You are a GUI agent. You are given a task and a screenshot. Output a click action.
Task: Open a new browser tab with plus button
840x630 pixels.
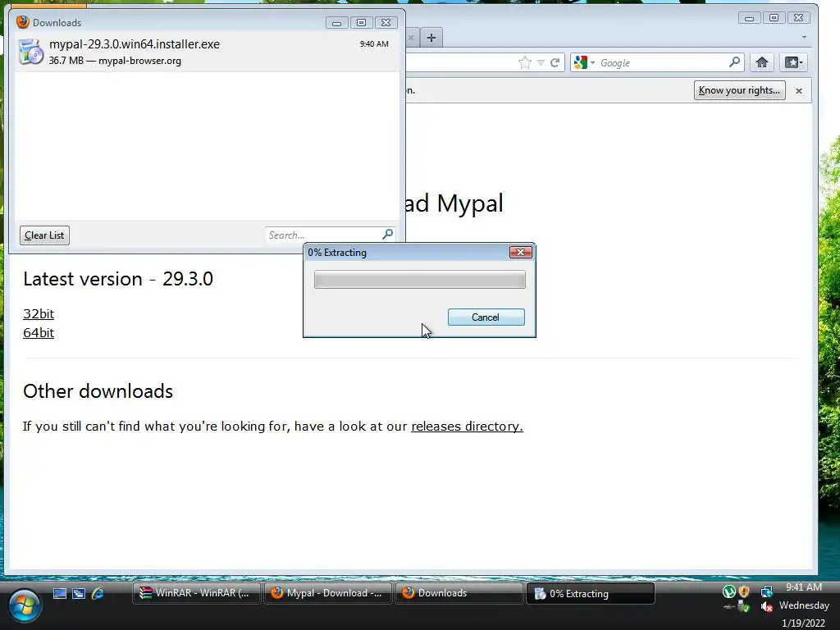431,38
